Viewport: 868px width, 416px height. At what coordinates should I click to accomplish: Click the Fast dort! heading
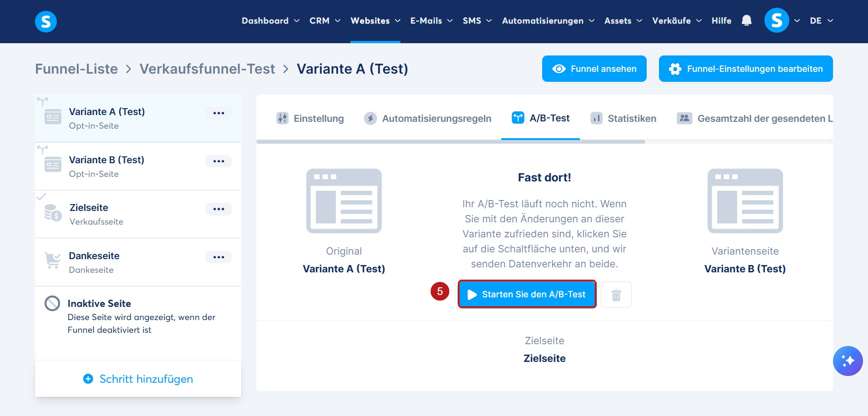click(544, 177)
